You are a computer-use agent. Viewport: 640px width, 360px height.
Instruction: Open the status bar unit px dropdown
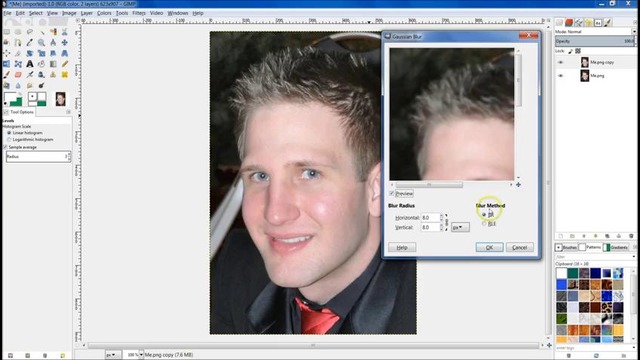coord(113,355)
